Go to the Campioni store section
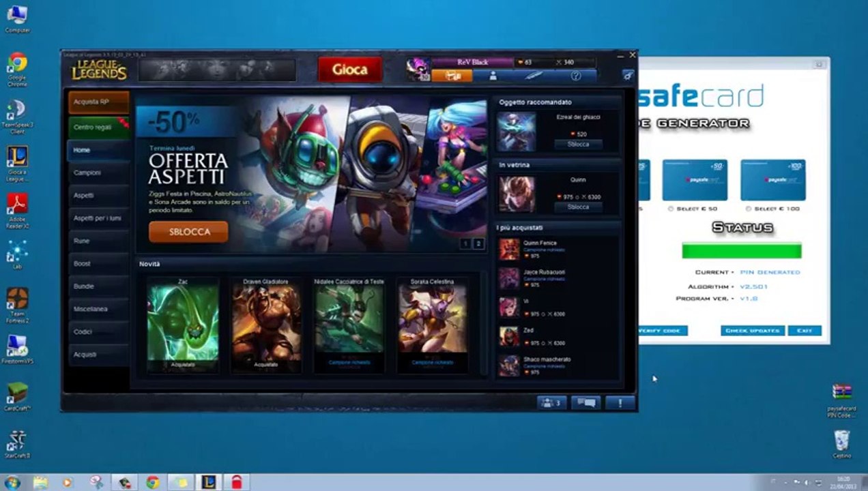Image resolution: width=868 pixels, height=491 pixels. (99, 173)
